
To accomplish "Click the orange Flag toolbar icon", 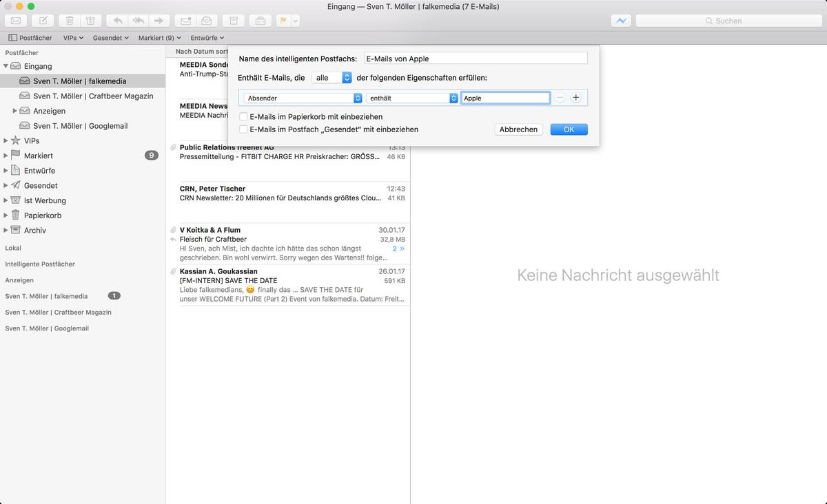I will click(x=283, y=21).
